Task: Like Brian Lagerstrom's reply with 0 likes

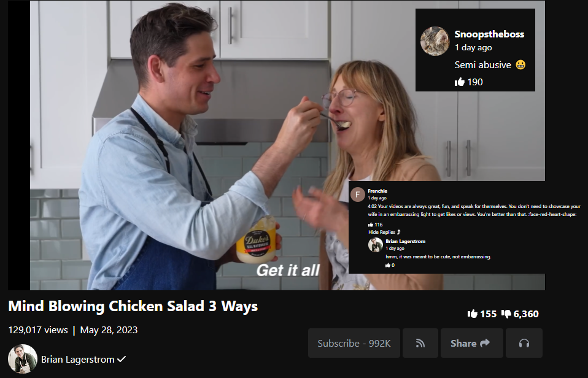Action: tap(388, 265)
